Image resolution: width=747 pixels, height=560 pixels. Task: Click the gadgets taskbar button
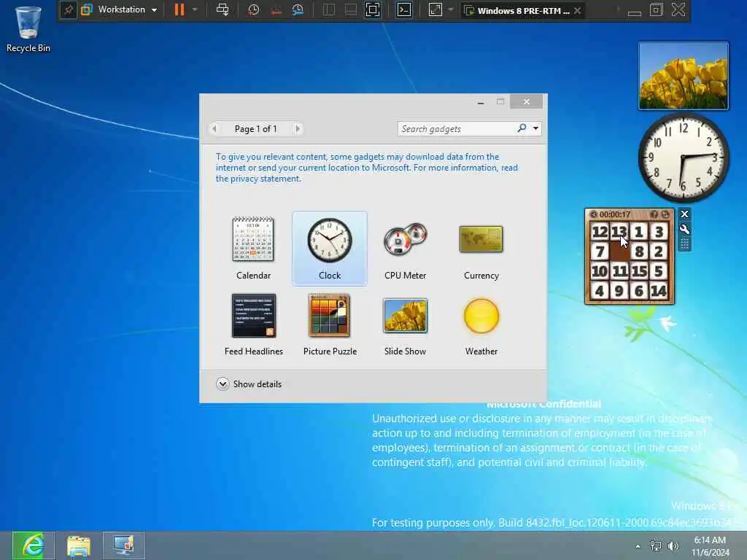pyautogui.click(x=124, y=545)
